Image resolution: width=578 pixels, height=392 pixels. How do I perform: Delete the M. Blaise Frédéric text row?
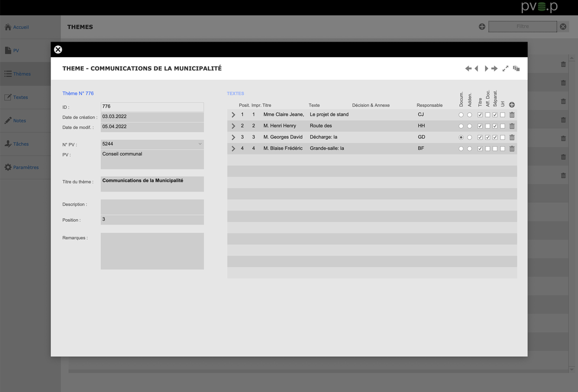(512, 149)
